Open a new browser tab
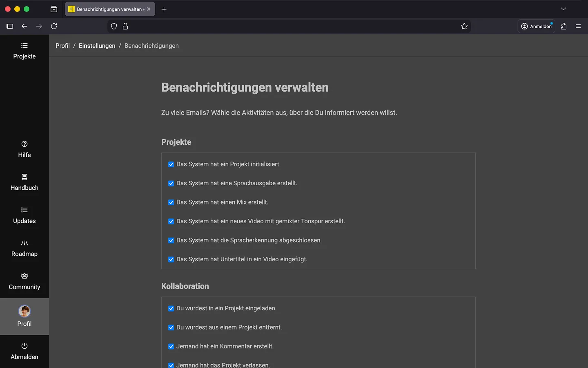Viewport: 588px width, 368px height. [164, 9]
